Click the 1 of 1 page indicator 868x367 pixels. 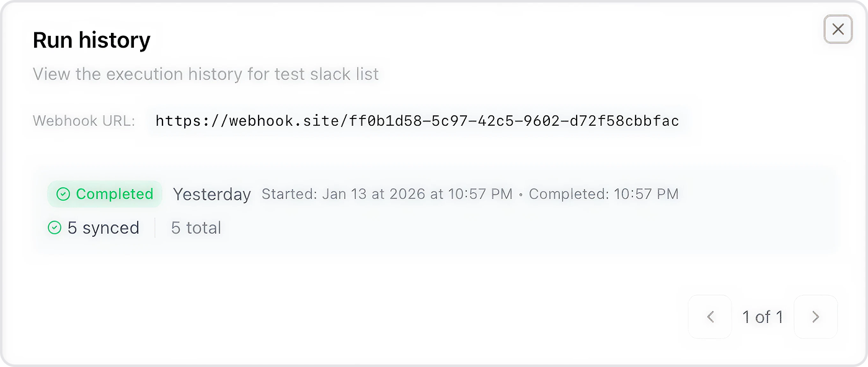pyautogui.click(x=762, y=317)
